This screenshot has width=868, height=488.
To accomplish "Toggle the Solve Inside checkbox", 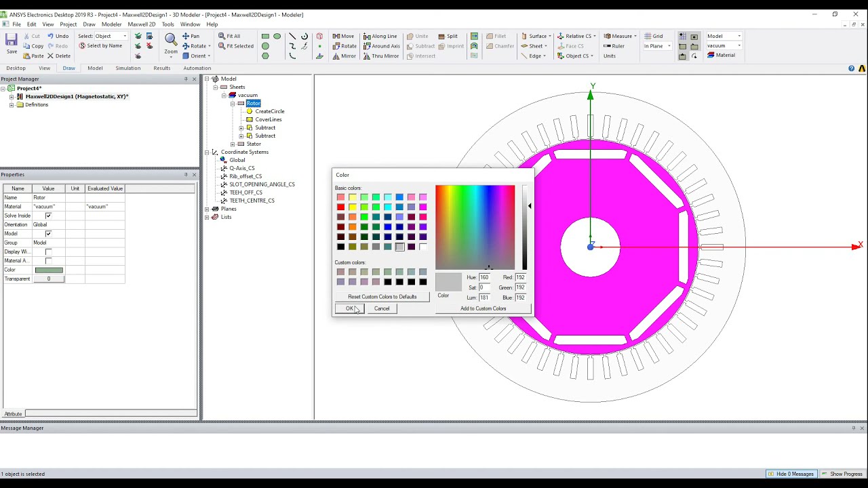I will click(x=48, y=216).
